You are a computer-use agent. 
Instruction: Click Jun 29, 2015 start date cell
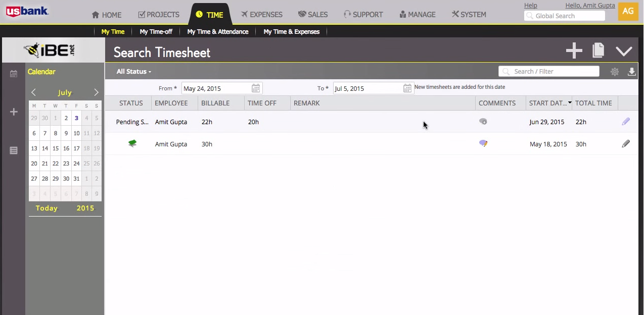tap(547, 122)
